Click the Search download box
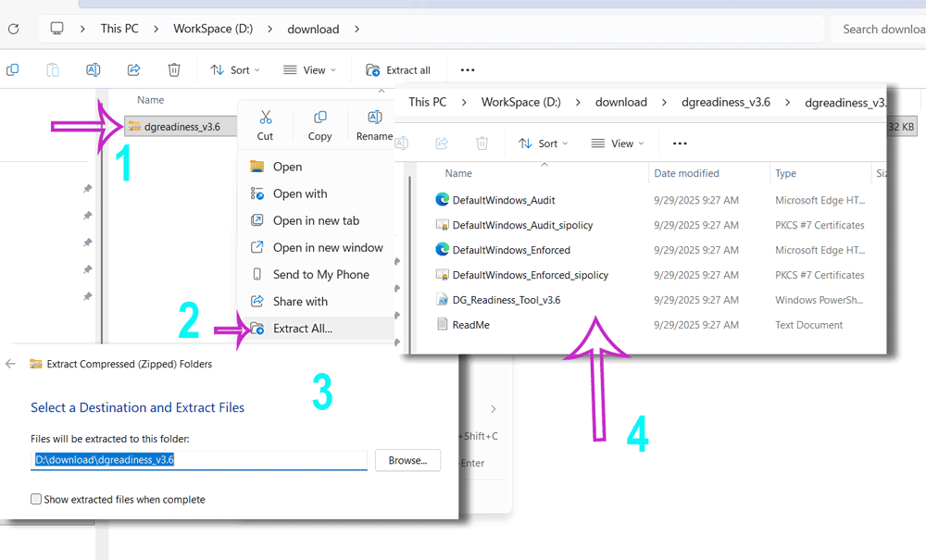 [878, 29]
